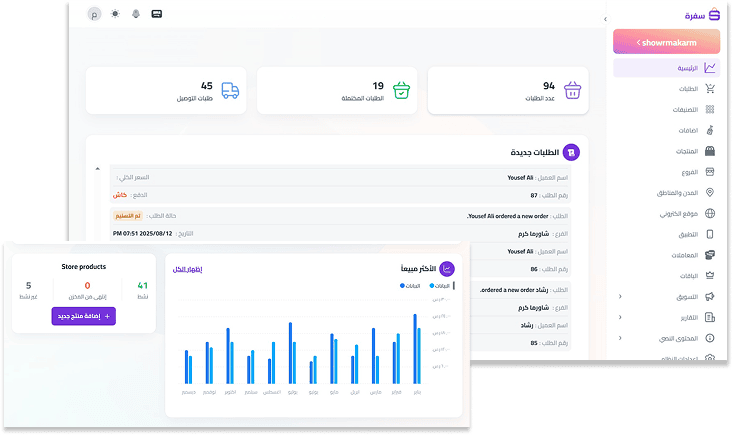Collapse the sidebar with the edge arrow
The width and height of the screenshot is (733, 436).
606,20
